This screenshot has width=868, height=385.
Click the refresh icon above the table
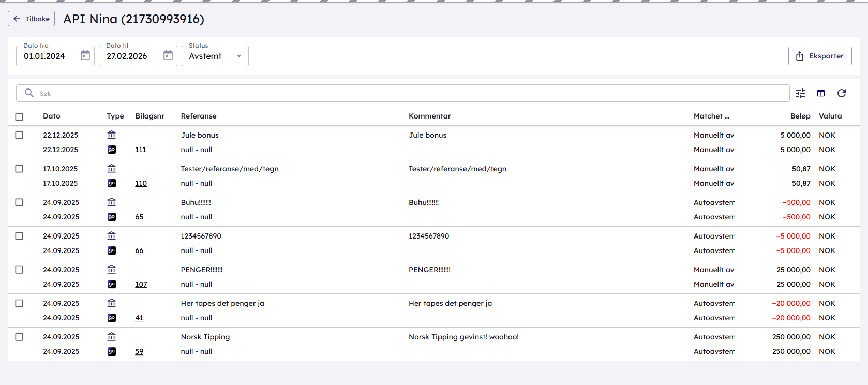coord(841,93)
